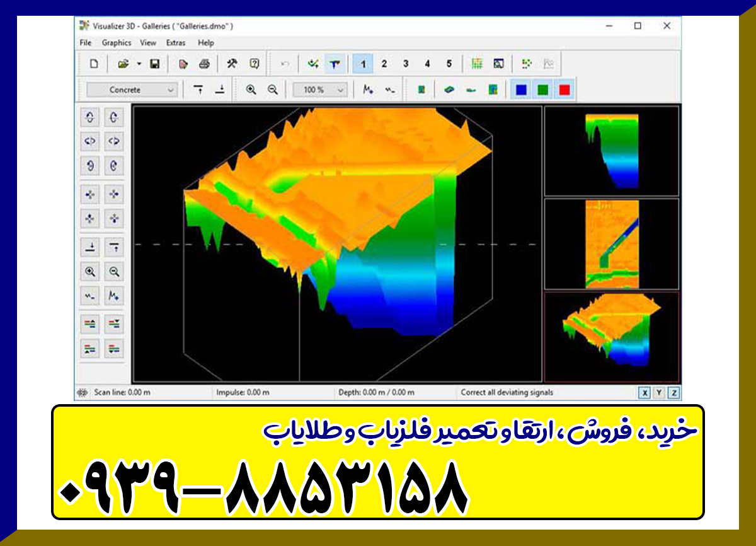Zoom in using the magnifier icon
Screen dimensions: 756x546
249,90
